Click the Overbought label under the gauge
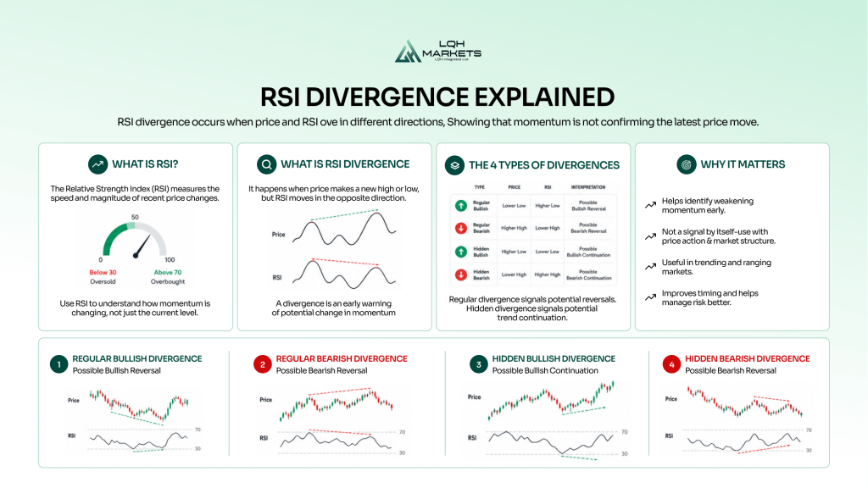 168,281
